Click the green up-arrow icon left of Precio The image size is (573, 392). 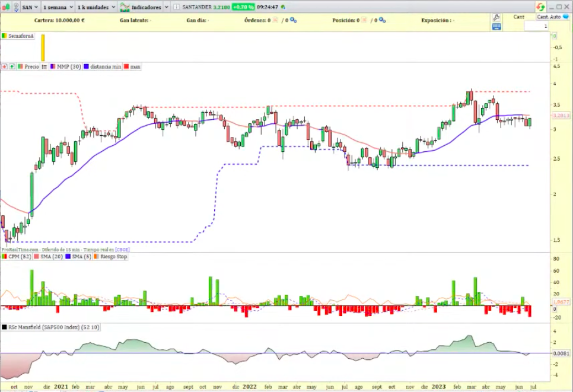[x=12, y=66]
